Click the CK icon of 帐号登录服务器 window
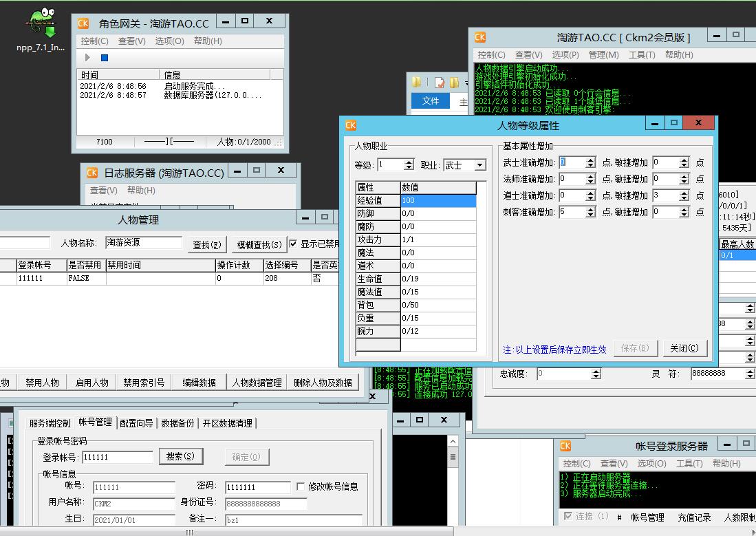The image size is (756, 536). pos(565,446)
